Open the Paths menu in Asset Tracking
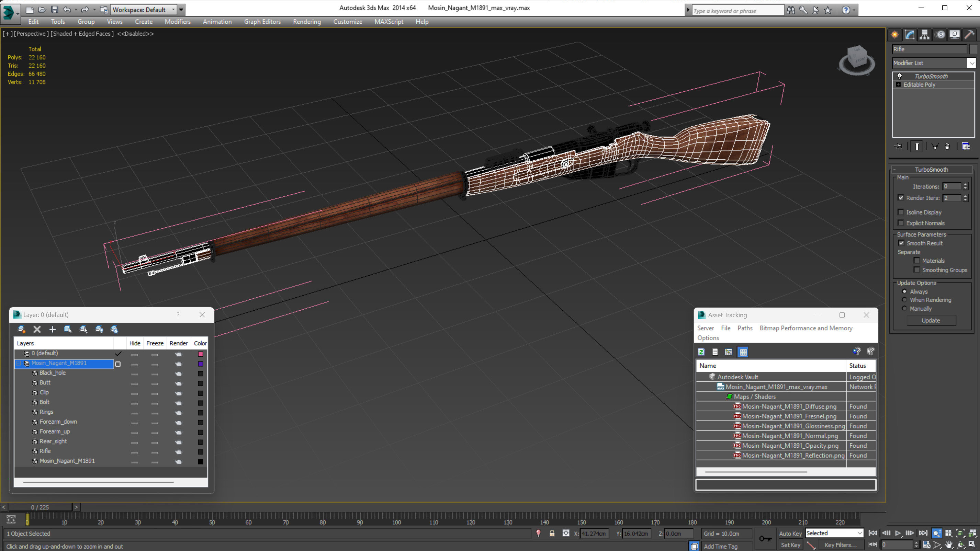This screenshot has height=551, width=980. [x=744, y=328]
